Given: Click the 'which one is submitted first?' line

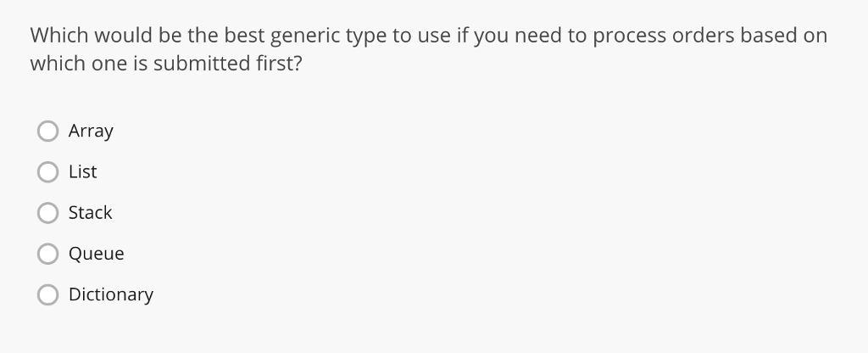Looking at the screenshot, I should tap(166, 63).
